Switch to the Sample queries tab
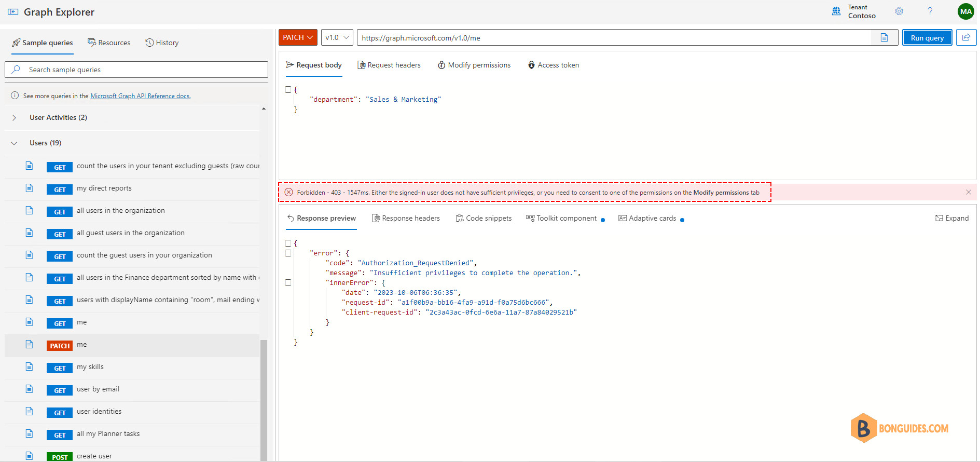Viewport: 980px width, 462px height. click(43, 43)
